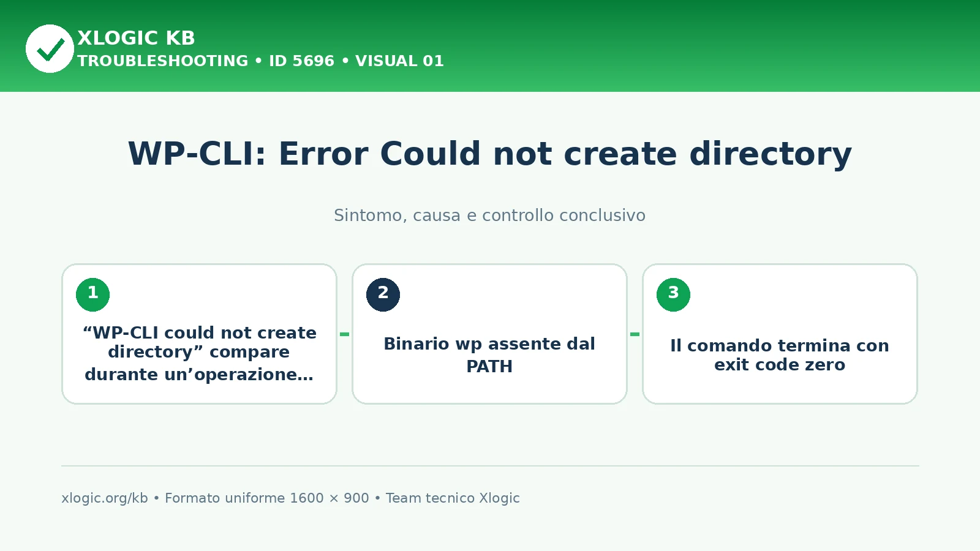This screenshot has width=980, height=551.
Task: Click the white checkmark logo icon
Action: (x=50, y=49)
